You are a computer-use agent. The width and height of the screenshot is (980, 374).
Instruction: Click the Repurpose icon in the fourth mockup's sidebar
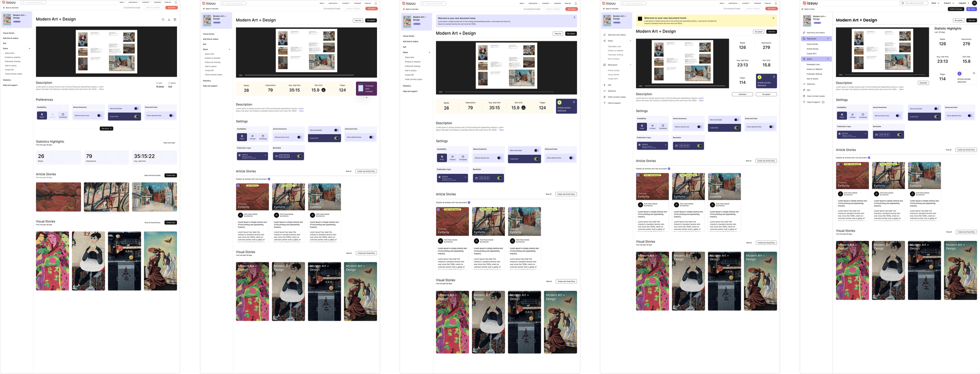pyautogui.click(x=604, y=65)
